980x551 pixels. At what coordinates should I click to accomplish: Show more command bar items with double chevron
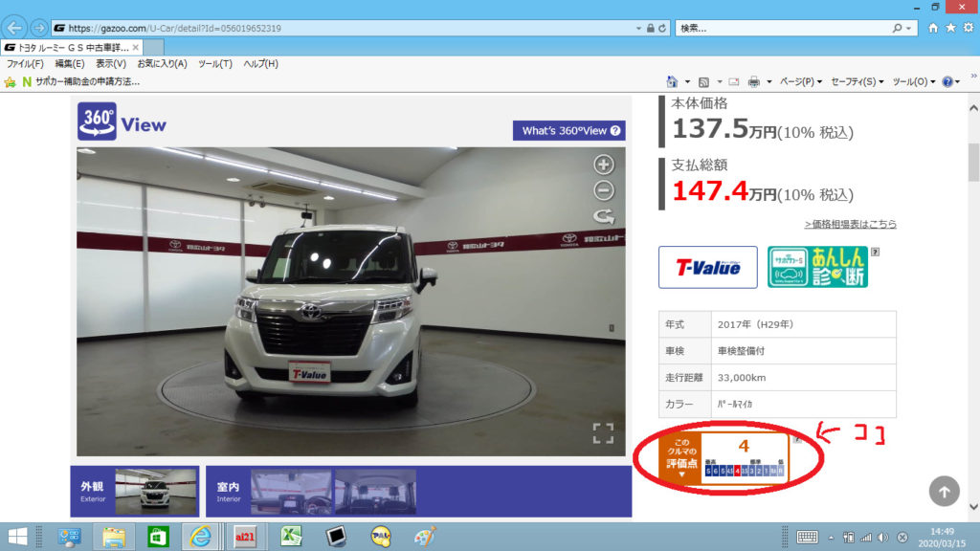point(973,77)
